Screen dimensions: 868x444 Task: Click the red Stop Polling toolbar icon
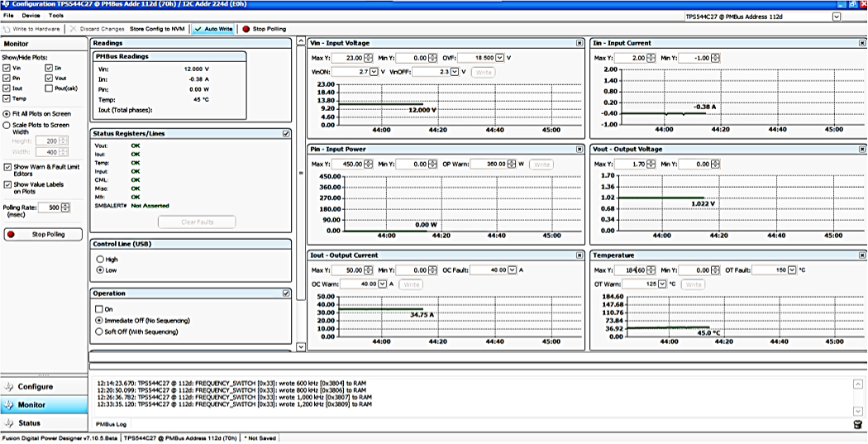pos(246,29)
